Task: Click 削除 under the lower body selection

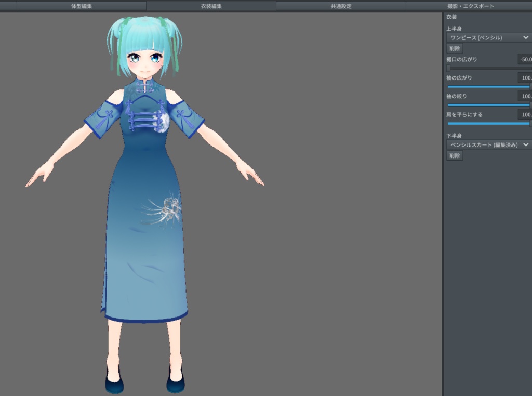Action: (x=454, y=155)
